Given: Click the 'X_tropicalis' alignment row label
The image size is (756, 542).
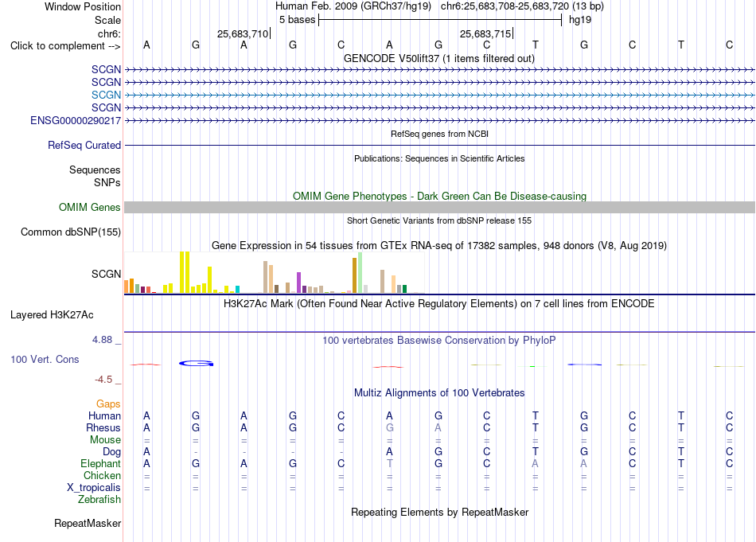Looking at the screenshot, I should click(x=94, y=488).
